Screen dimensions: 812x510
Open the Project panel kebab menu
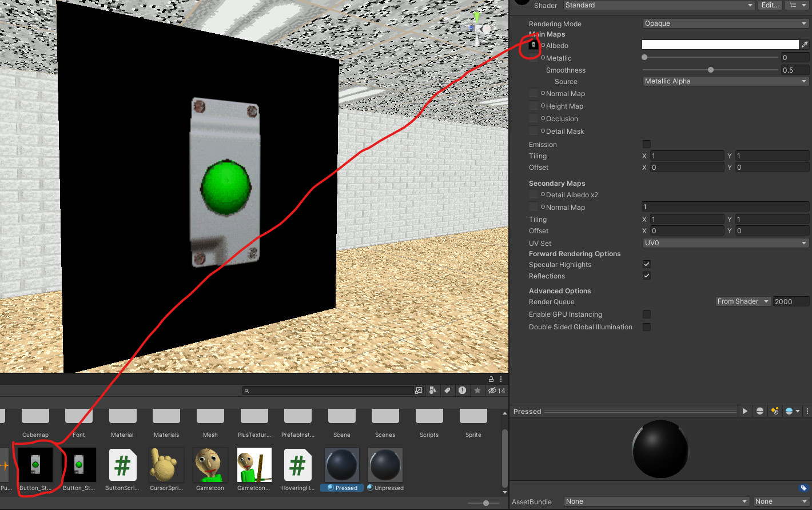(x=500, y=378)
